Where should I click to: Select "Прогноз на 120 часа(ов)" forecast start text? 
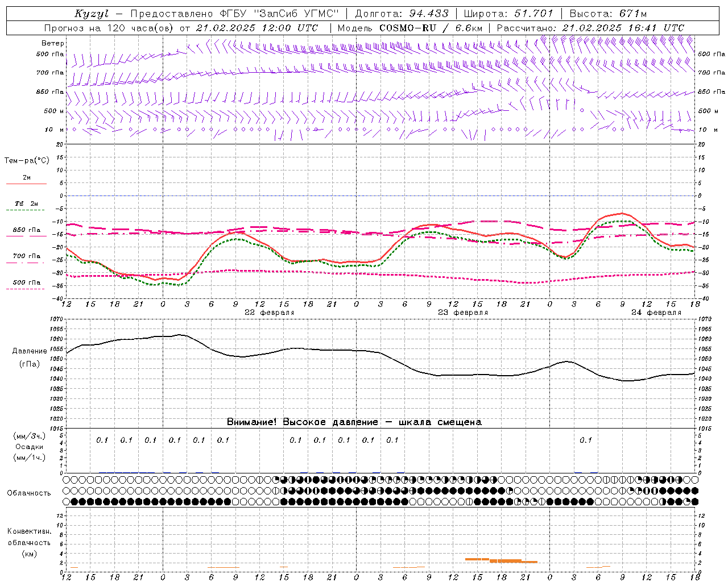pyautogui.click(x=110, y=28)
